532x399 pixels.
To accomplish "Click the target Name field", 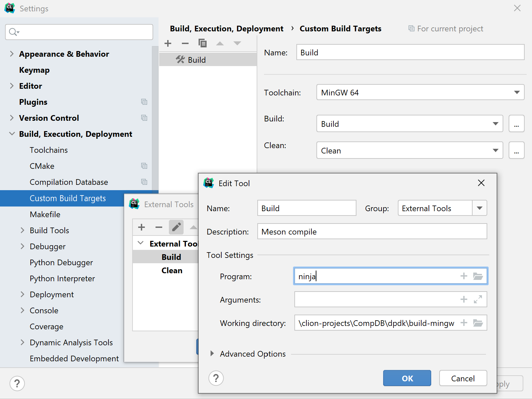I will [x=410, y=52].
